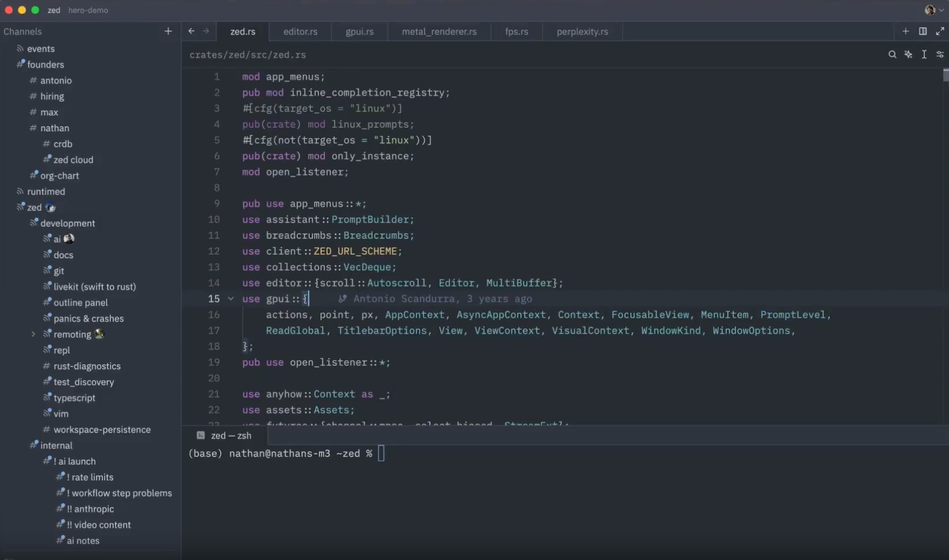Toggle the selections text-cursor icon
The image size is (949, 560).
click(924, 54)
